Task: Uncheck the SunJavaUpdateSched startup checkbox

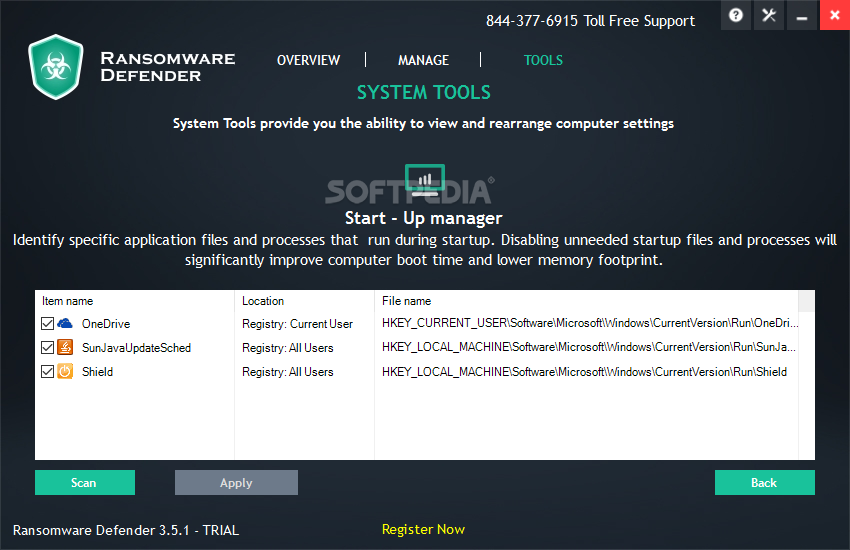Action: pos(47,347)
